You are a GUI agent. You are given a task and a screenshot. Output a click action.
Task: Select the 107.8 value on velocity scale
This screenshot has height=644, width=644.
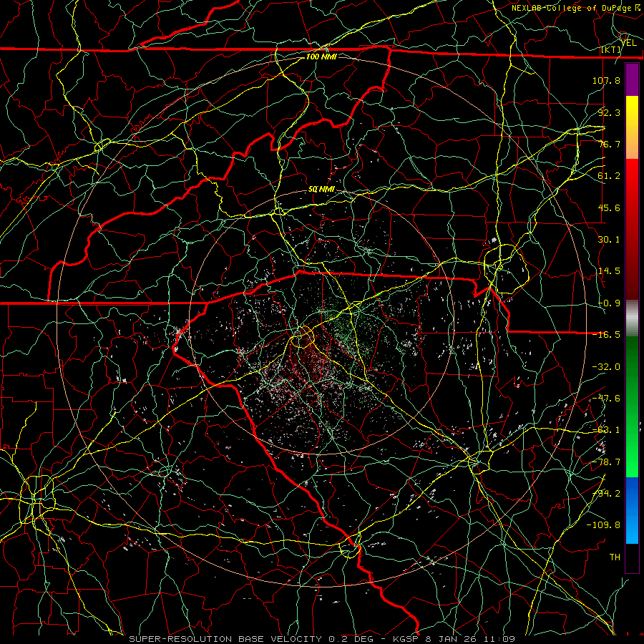[x=606, y=80]
